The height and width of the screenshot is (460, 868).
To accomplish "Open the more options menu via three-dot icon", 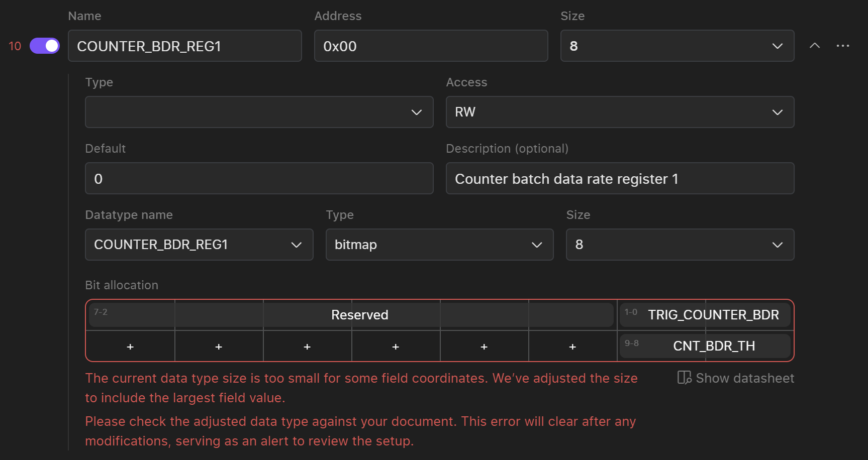I will pos(843,46).
